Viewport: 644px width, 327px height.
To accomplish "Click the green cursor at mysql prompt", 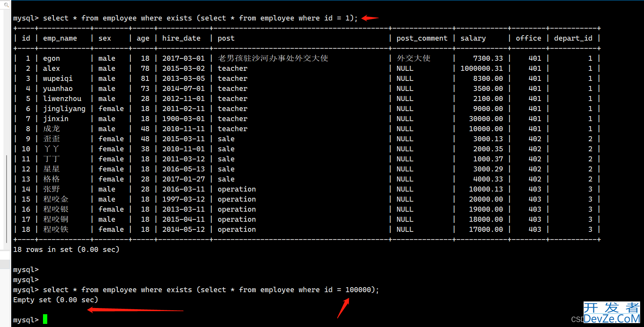I will coord(45,319).
